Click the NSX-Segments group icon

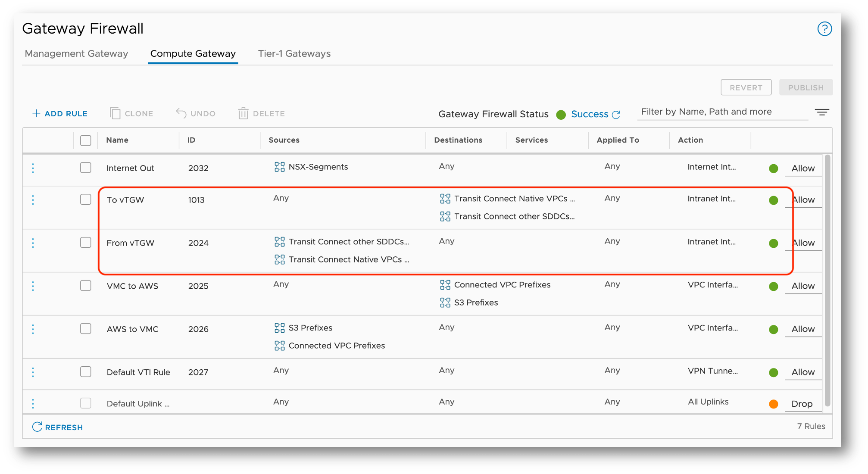[279, 167]
